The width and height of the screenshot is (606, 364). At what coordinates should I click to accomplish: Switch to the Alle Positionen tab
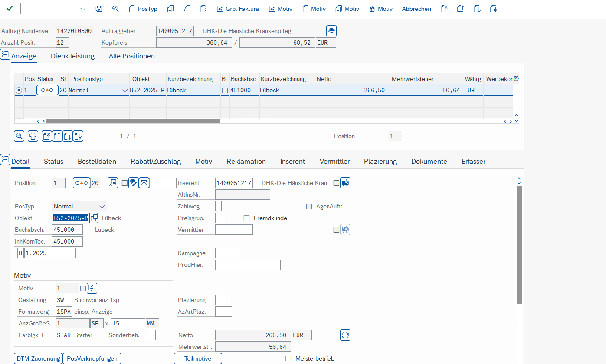click(x=132, y=56)
